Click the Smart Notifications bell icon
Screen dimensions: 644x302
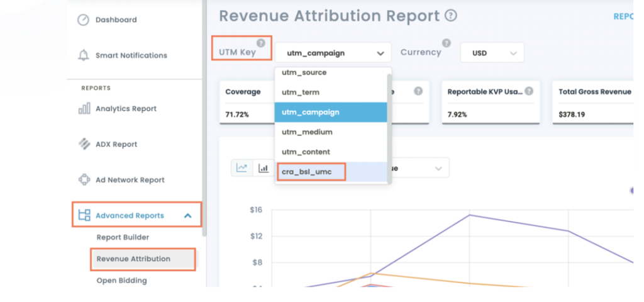[x=83, y=55]
